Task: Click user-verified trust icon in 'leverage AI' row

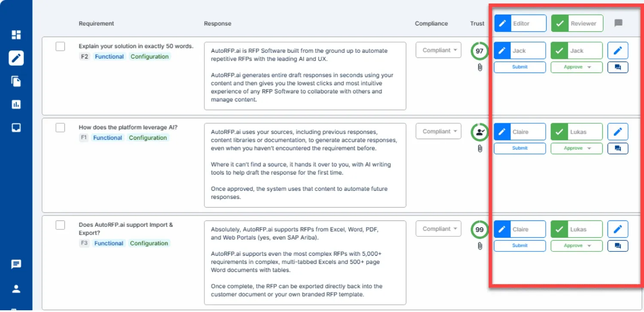Action: [x=480, y=132]
